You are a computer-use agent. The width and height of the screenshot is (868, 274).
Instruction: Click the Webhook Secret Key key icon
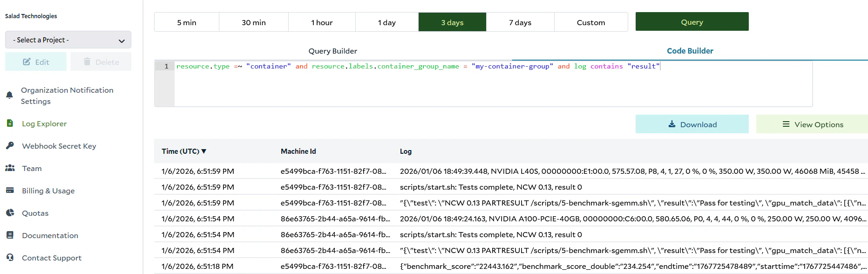coord(10,145)
